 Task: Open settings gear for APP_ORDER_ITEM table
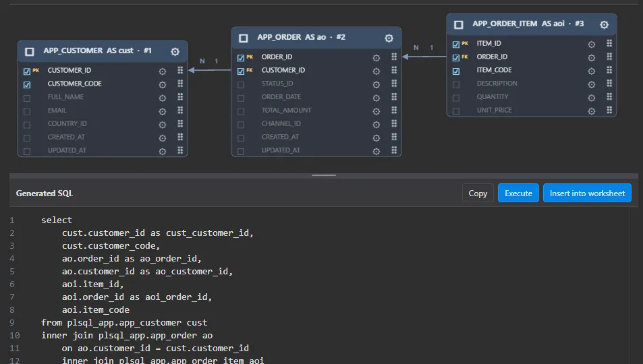(x=604, y=25)
